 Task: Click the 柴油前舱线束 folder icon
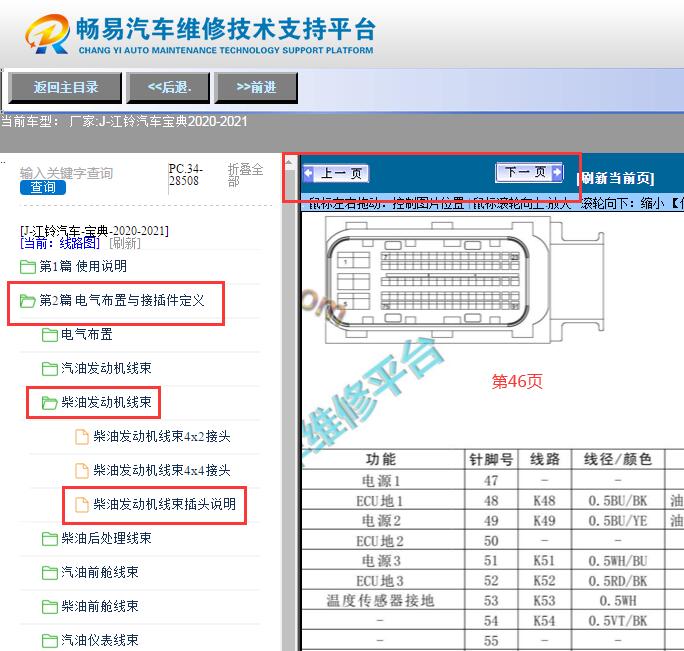coord(50,607)
